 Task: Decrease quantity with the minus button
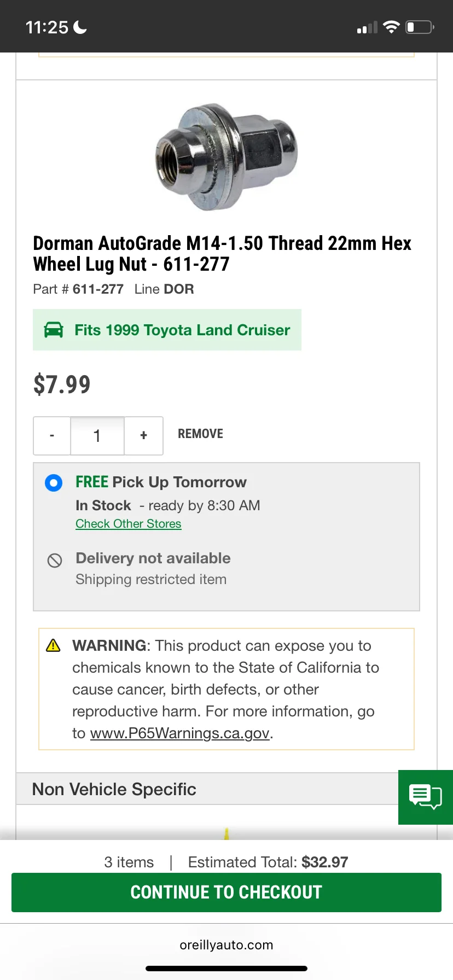click(52, 436)
